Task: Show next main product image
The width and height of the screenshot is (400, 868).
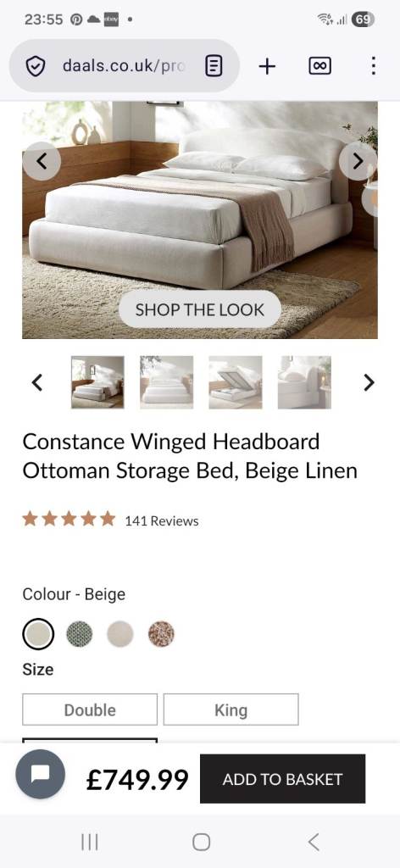Action: point(358,161)
